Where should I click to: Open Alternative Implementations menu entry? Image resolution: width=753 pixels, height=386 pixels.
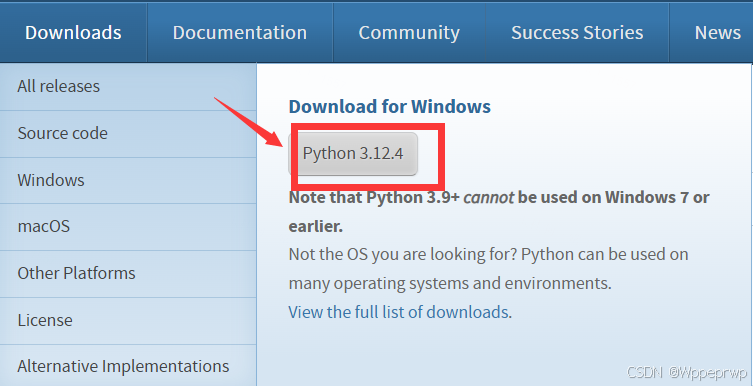click(128, 366)
